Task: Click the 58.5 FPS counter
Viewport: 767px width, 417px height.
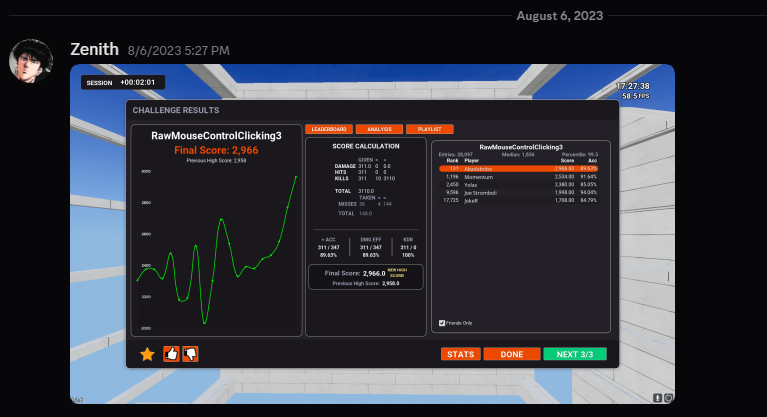Action: coord(635,96)
